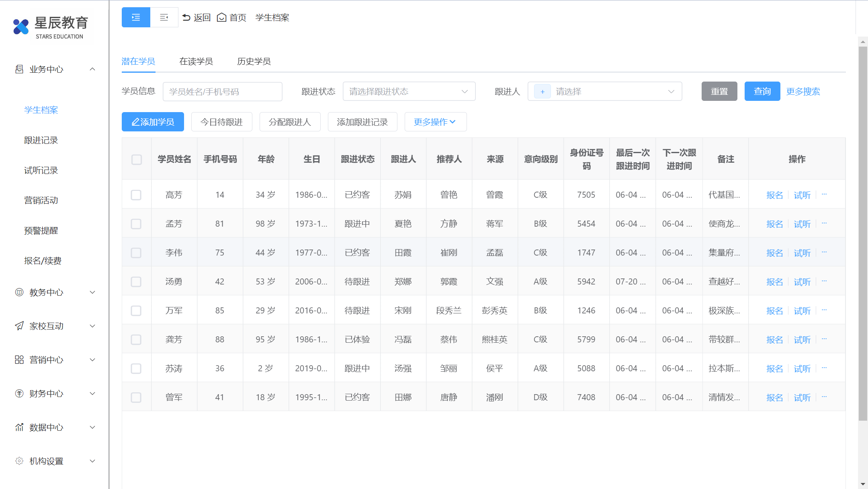Check the row checkbox for 汤勇
Screen dimensions: 868x489
tap(136, 282)
